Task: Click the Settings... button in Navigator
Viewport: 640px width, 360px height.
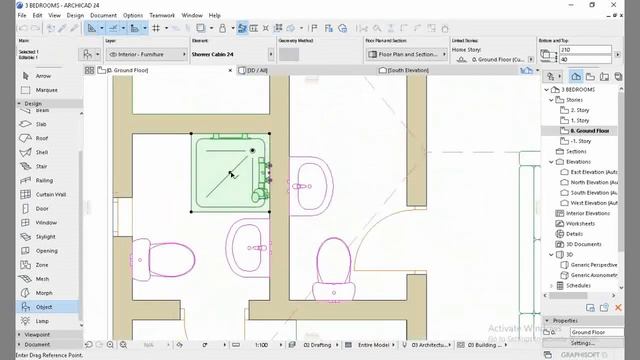Action: (582, 343)
